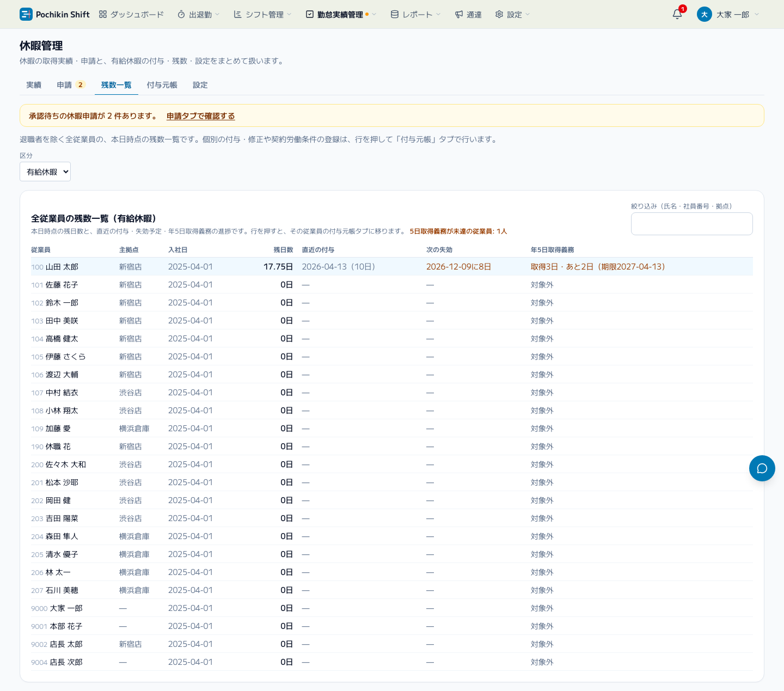Screen dimensions: 784x691
Task: Open the chat bubble floating button
Action: tap(762, 468)
